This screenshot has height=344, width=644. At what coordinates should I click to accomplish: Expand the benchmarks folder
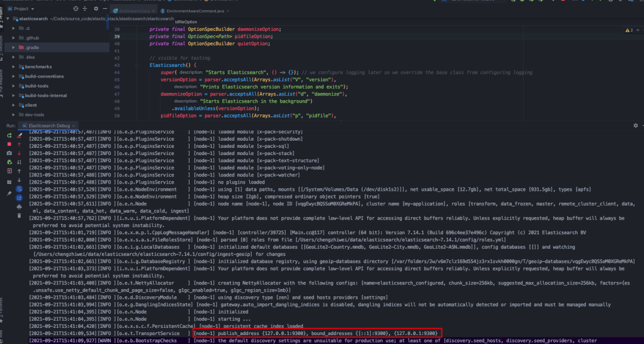coord(14,67)
